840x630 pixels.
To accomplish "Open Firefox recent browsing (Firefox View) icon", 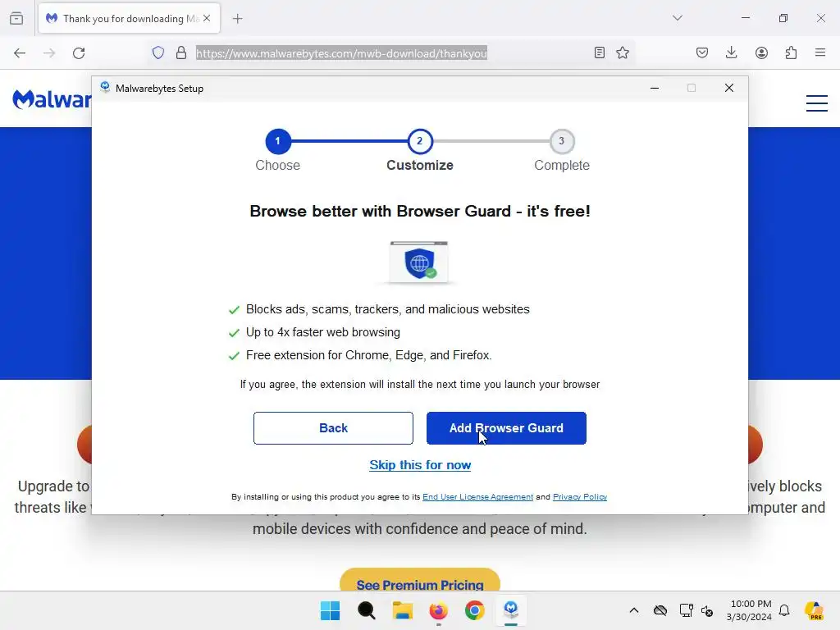I will tap(16, 18).
